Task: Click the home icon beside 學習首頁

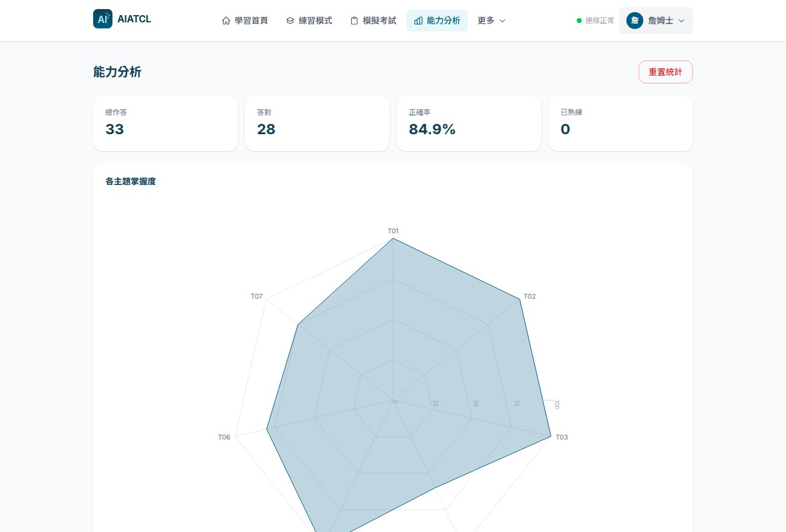Action: [x=226, y=21]
